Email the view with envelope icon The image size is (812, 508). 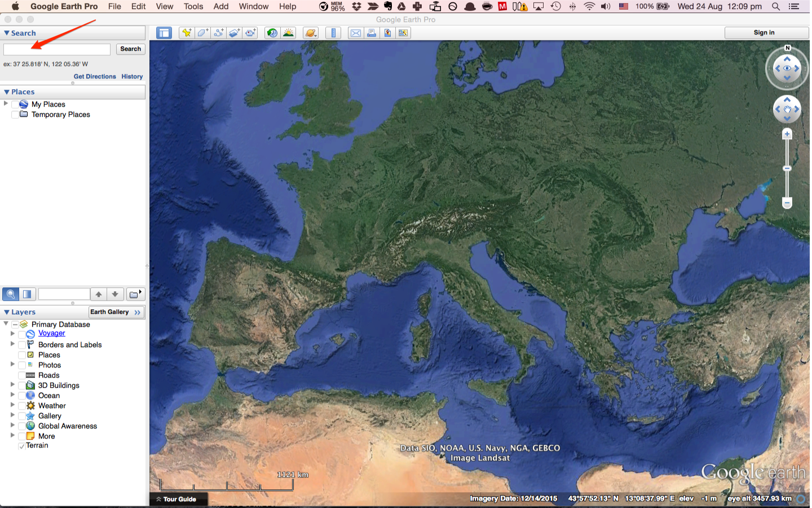356,33
